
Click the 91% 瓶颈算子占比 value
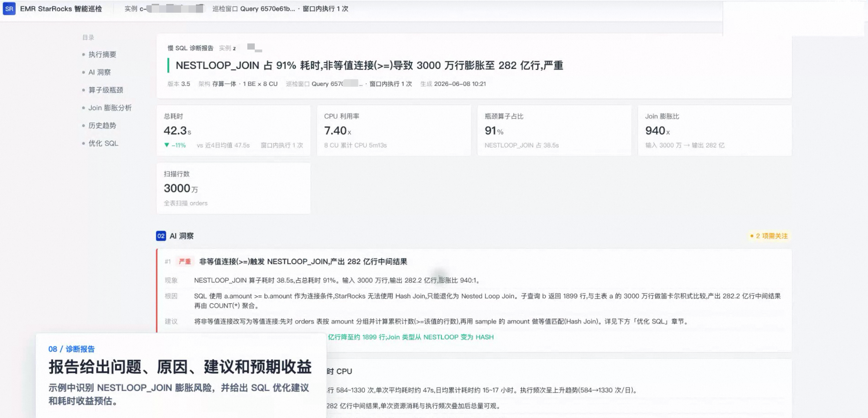click(x=494, y=131)
